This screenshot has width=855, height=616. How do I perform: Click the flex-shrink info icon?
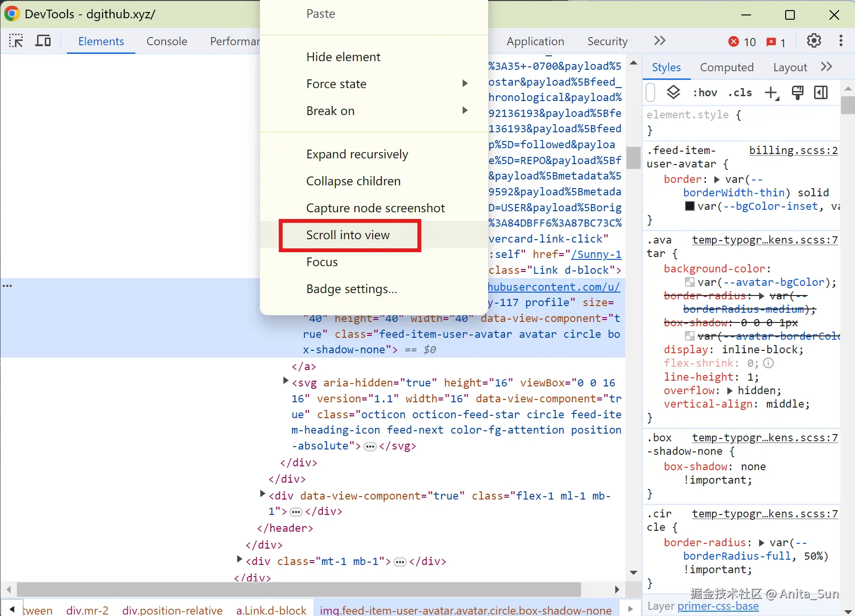[769, 363]
